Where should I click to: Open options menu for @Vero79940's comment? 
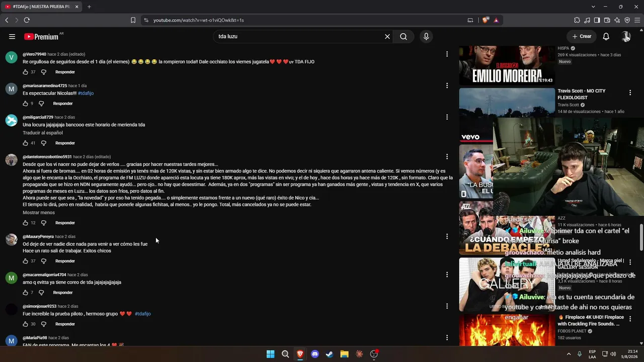[x=447, y=54]
